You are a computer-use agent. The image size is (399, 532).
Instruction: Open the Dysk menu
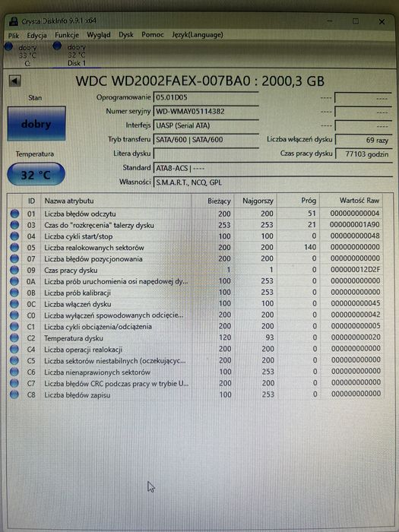(x=126, y=35)
